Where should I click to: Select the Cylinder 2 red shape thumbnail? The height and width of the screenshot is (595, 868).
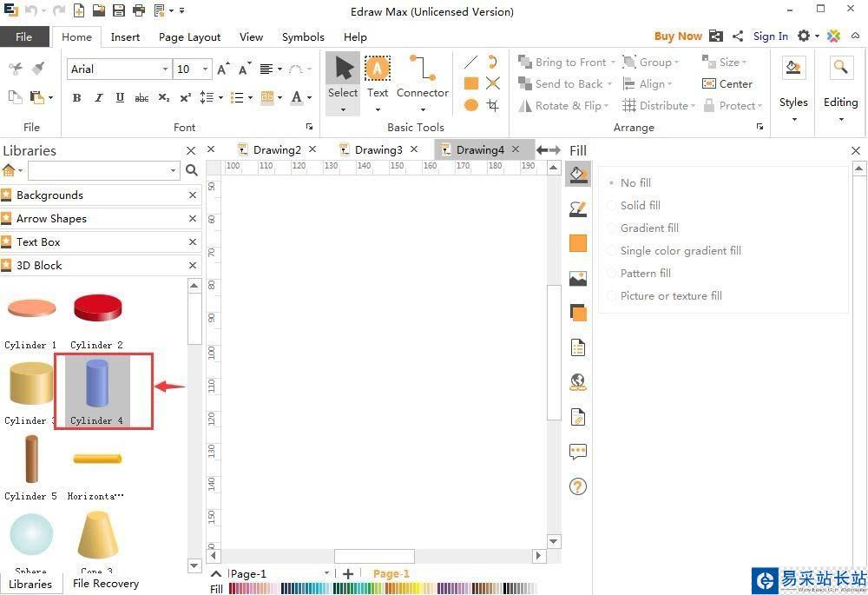pos(97,308)
